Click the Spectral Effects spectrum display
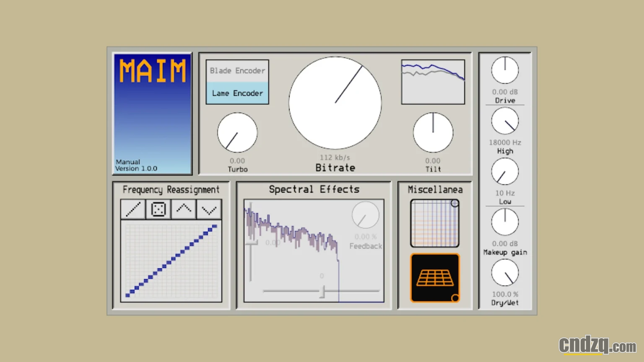 tap(314, 251)
